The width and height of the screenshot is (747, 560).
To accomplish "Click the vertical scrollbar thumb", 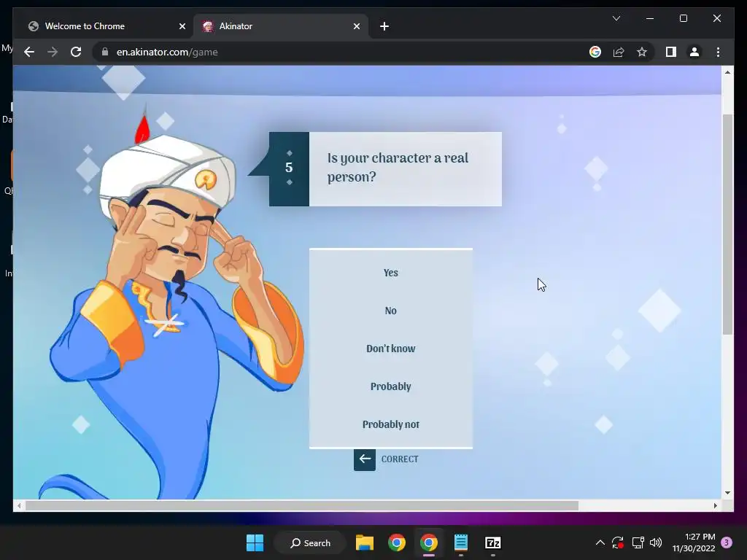I will pyautogui.click(x=727, y=224).
